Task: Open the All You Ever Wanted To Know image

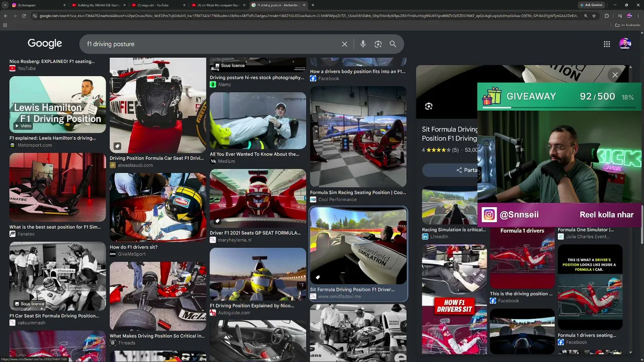Action: tap(258, 121)
